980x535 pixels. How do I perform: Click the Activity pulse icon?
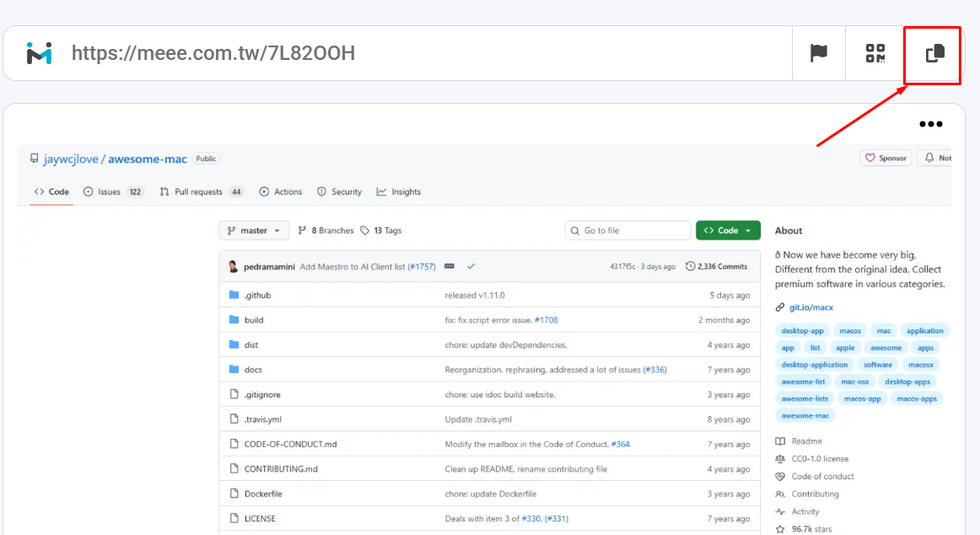(x=780, y=511)
